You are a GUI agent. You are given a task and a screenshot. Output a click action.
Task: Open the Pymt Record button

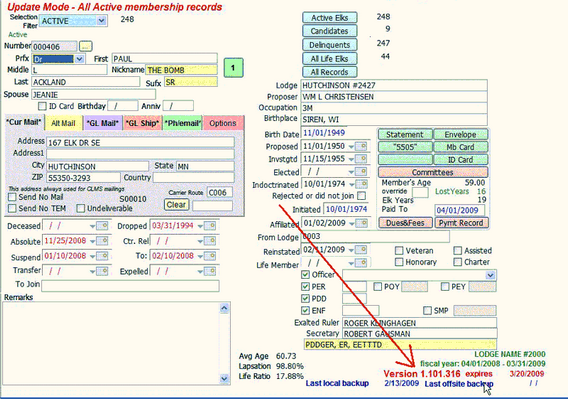pos(461,223)
